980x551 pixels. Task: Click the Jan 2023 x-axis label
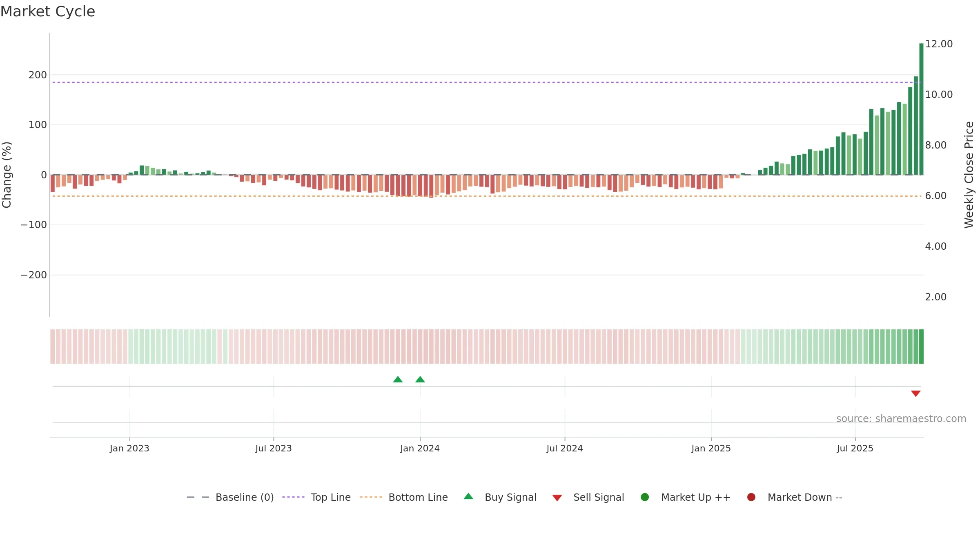[x=129, y=449]
